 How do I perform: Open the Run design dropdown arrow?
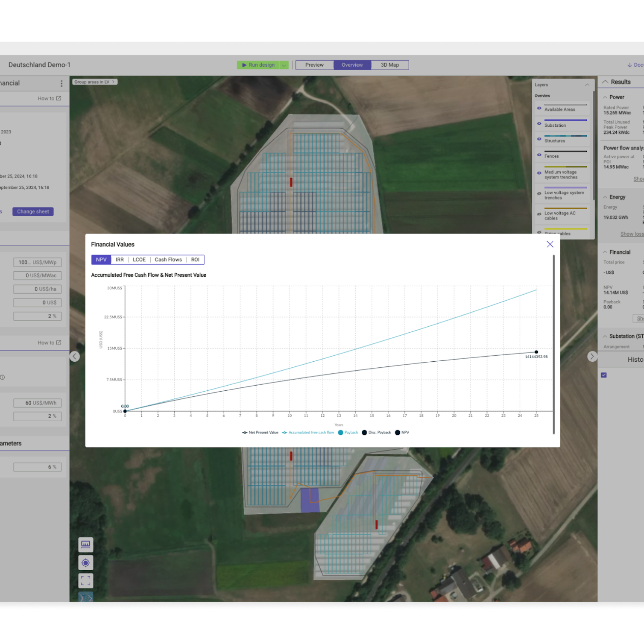[x=284, y=65]
